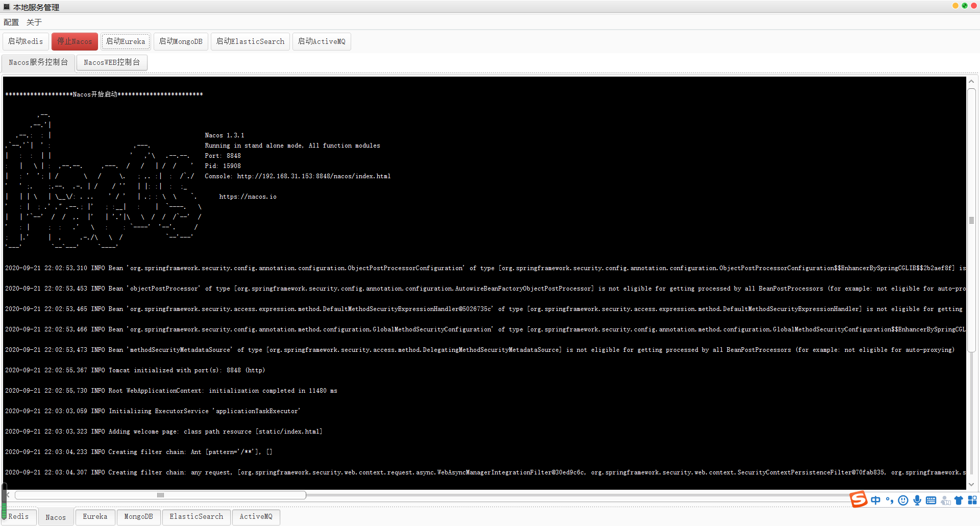Click the https://nacos.io text
This screenshot has width=980, height=526.
click(248, 197)
